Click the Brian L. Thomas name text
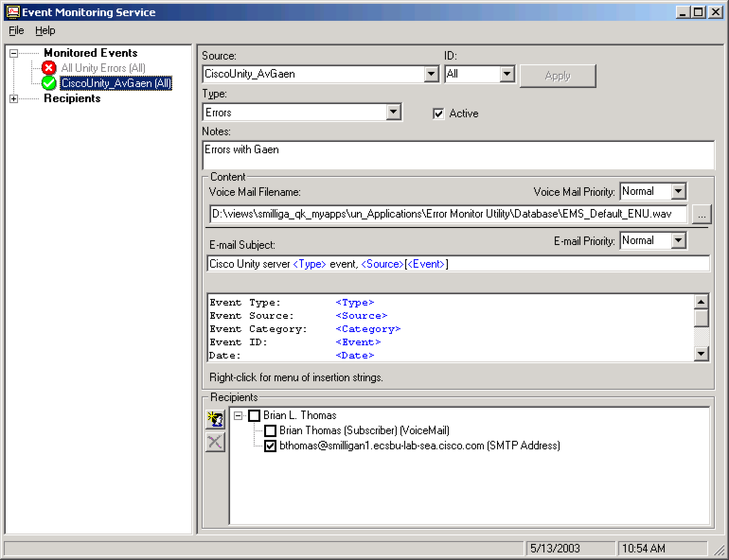729x560 pixels. (300, 415)
